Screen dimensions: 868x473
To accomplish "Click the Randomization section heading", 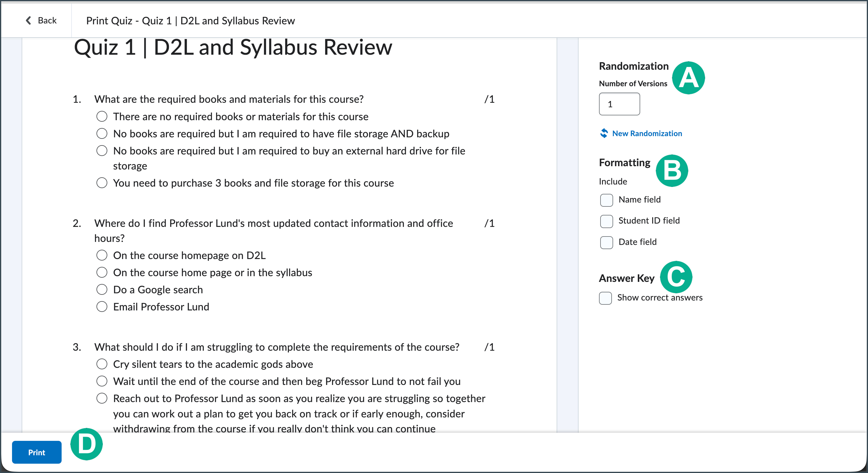I will click(634, 66).
